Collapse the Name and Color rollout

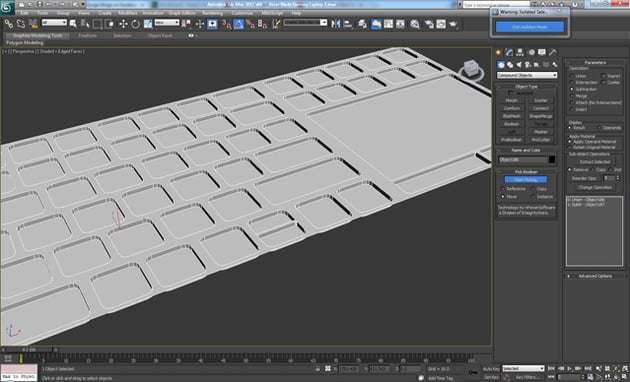526,150
